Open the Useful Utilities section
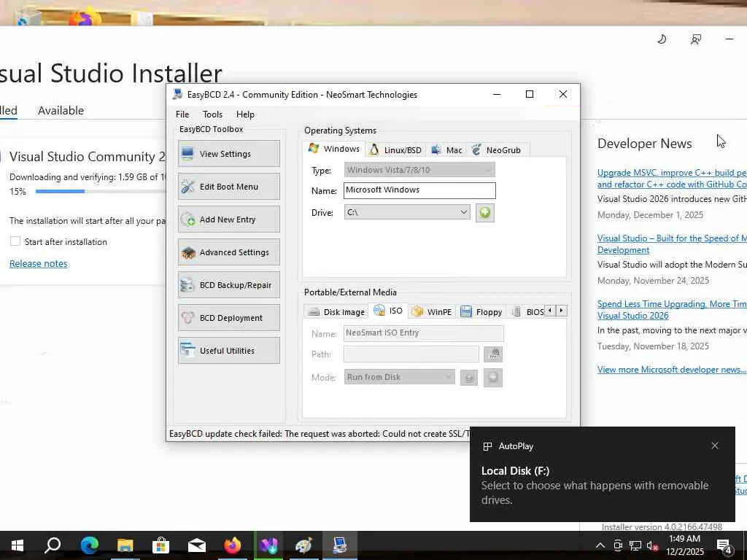747x560 pixels. point(228,351)
